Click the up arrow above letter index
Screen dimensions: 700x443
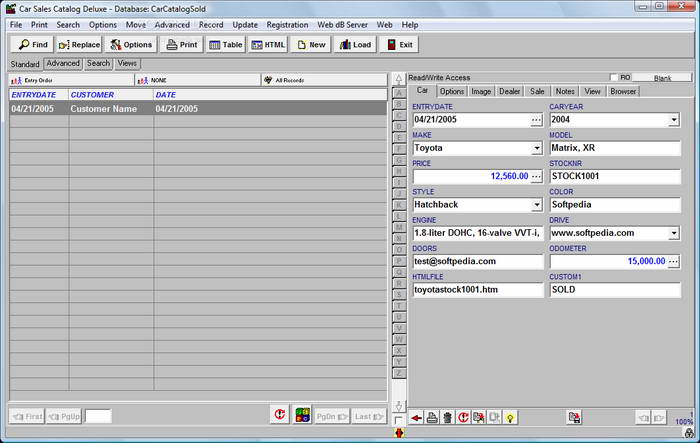pyautogui.click(x=399, y=79)
